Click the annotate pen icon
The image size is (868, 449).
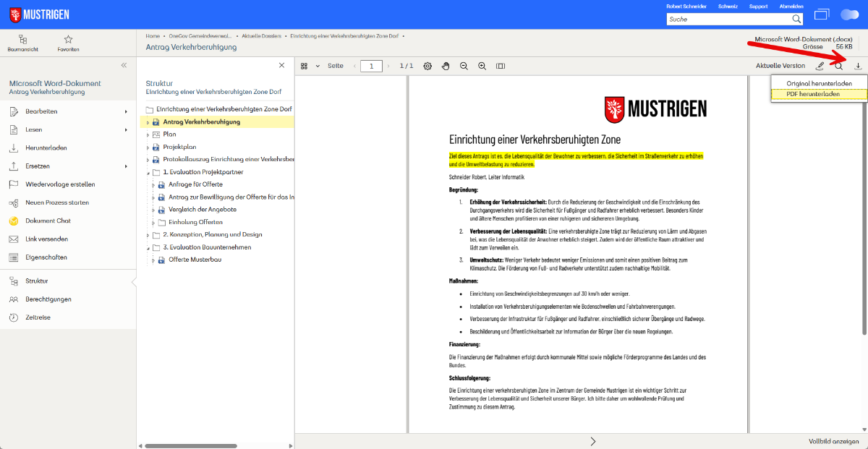point(820,66)
